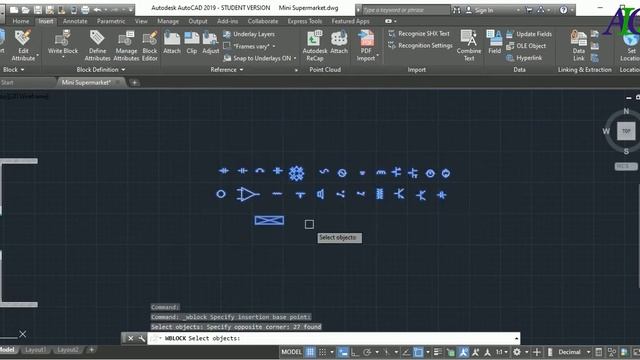Click the Edit Attribute tool
Screen dimensions: 640x360
(x=23, y=46)
